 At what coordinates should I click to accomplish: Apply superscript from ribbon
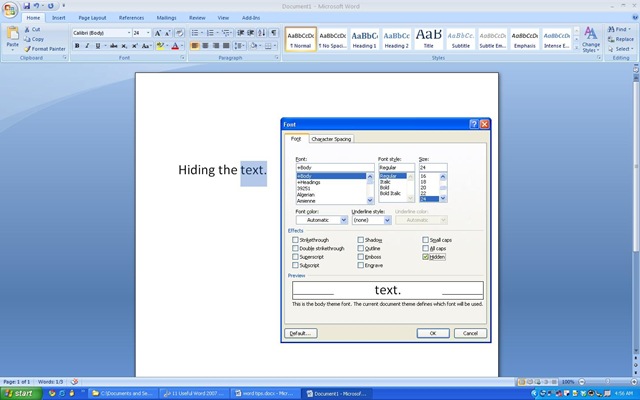pyautogui.click(x=135, y=46)
